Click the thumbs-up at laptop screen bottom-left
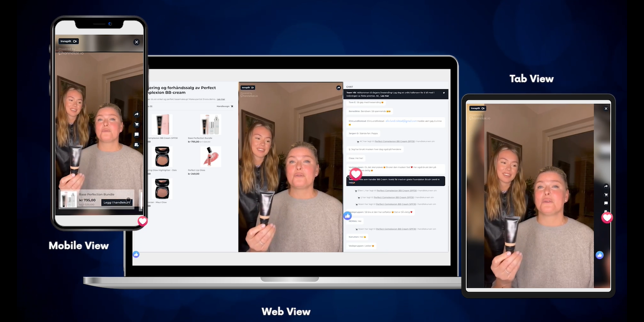The width and height of the screenshot is (644, 322). coord(136,254)
